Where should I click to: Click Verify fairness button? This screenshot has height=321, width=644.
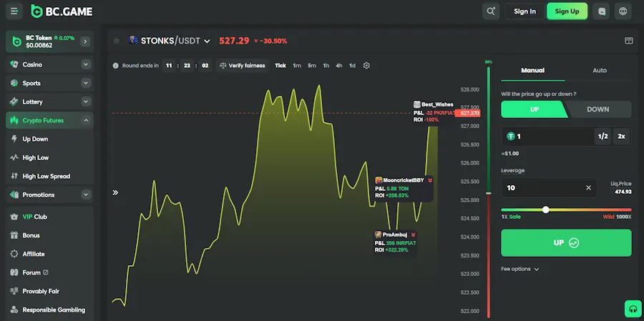pyautogui.click(x=242, y=66)
